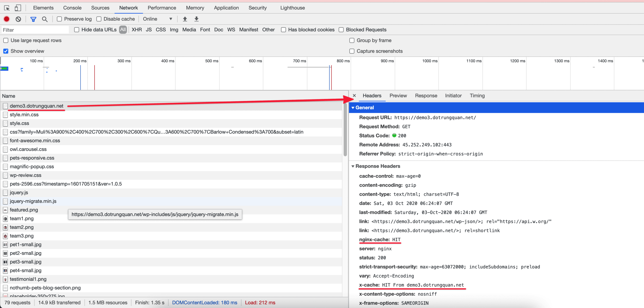Click the inspect element picker icon
644x308 pixels.
pyautogui.click(x=7, y=8)
